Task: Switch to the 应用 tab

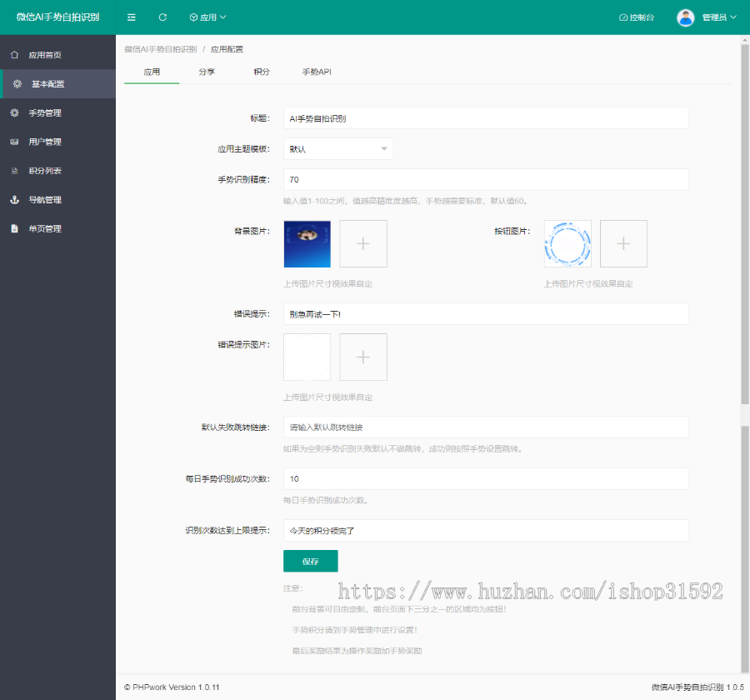Action: tap(152, 72)
